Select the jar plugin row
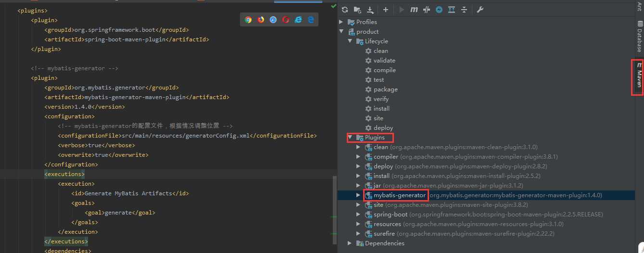 (486, 186)
